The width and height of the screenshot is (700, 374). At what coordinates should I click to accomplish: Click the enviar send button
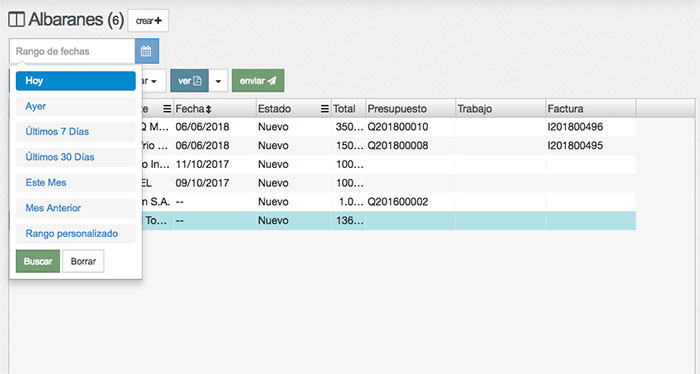258,81
